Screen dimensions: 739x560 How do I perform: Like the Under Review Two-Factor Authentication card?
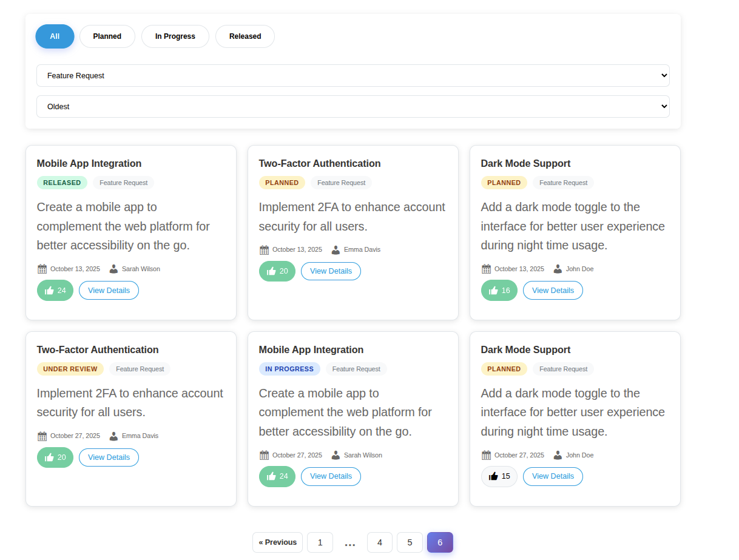tap(55, 457)
